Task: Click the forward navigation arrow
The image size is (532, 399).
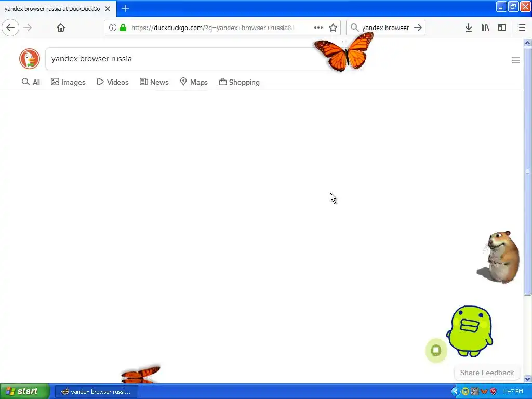Action: point(28,28)
